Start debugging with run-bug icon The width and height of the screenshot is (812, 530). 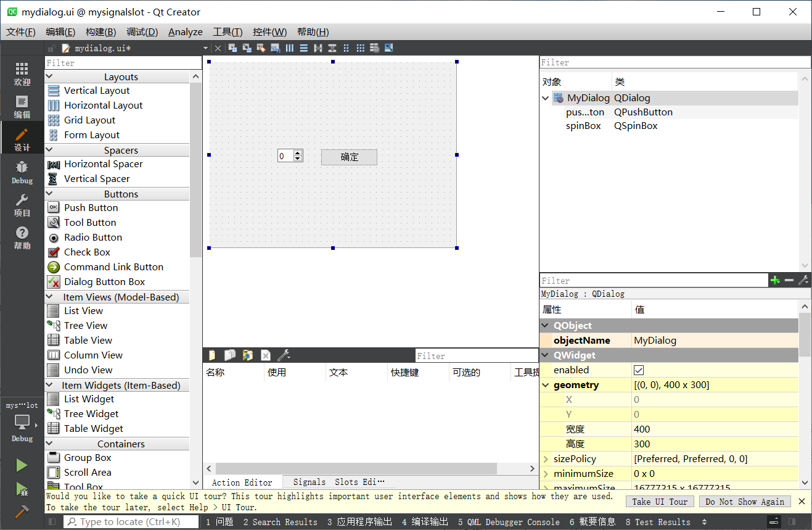(22, 489)
